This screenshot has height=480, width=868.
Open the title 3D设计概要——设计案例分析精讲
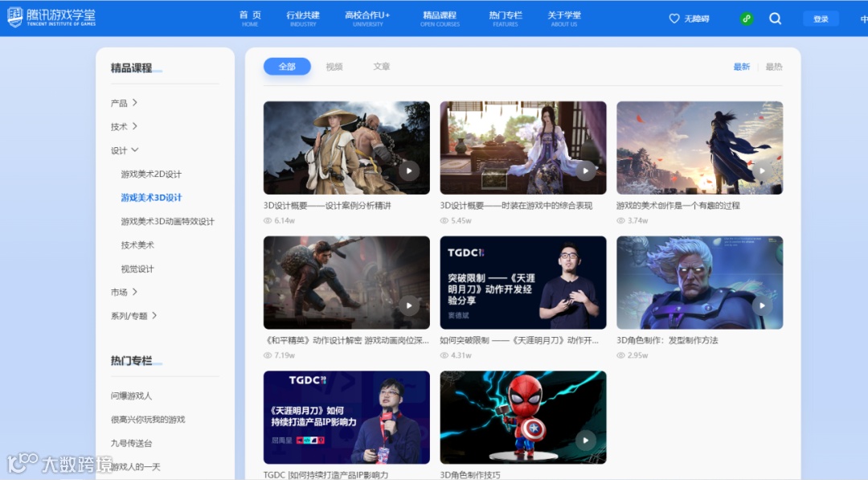(327, 205)
